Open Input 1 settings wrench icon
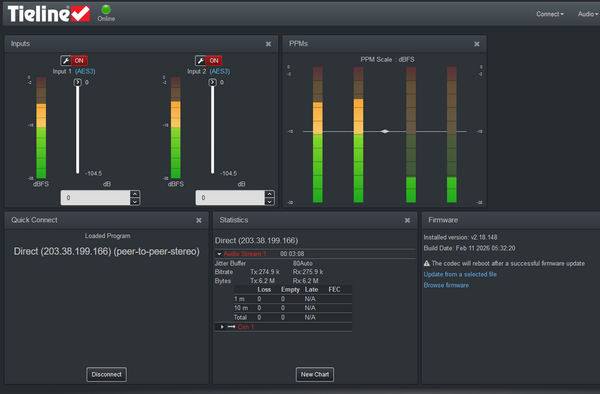The image size is (600, 394). (x=66, y=60)
